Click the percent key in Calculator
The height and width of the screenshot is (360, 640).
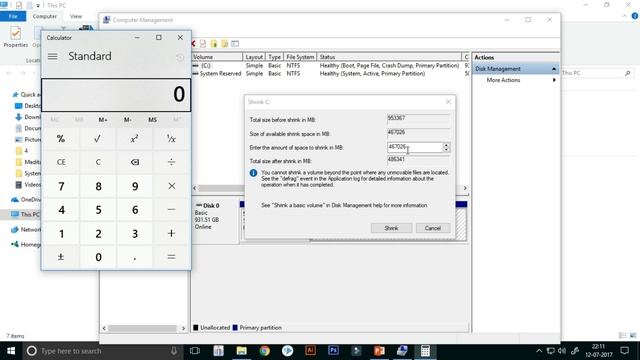click(x=61, y=139)
